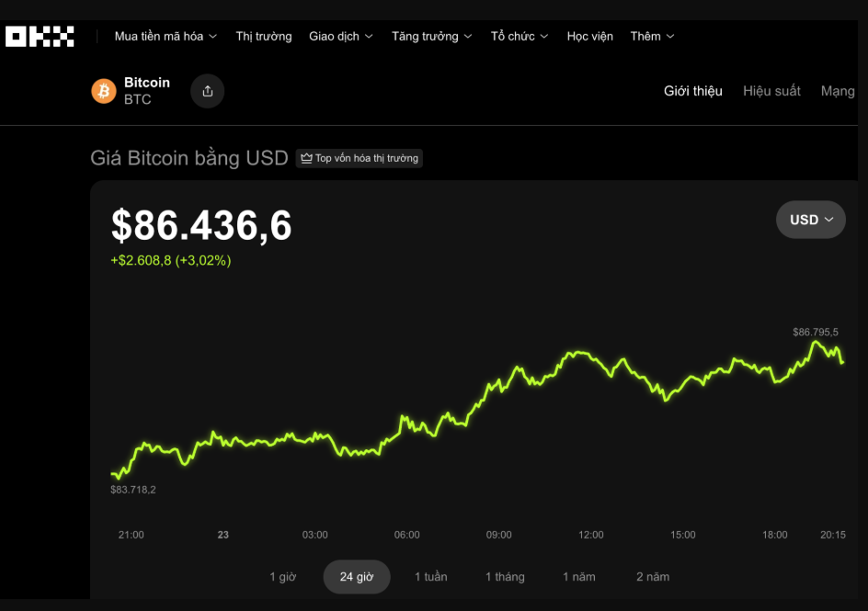Expand the Tăng trưởng dropdown menu
This screenshot has height=611, width=868.
[x=432, y=37]
